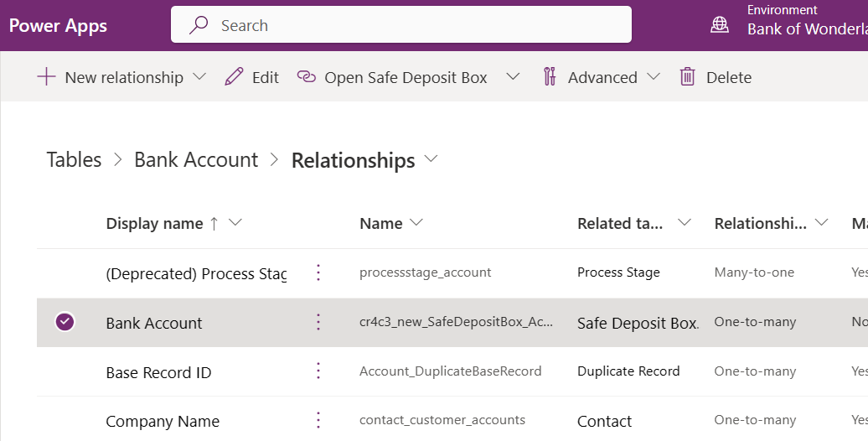Image resolution: width=868 pixels, height=441 pixels.
Task: Open the Relationship type column chevron
Action: coord(821,223)
